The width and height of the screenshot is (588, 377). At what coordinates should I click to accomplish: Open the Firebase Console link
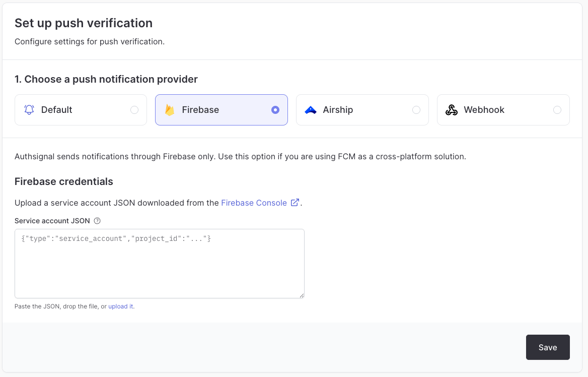click(254, 203)
